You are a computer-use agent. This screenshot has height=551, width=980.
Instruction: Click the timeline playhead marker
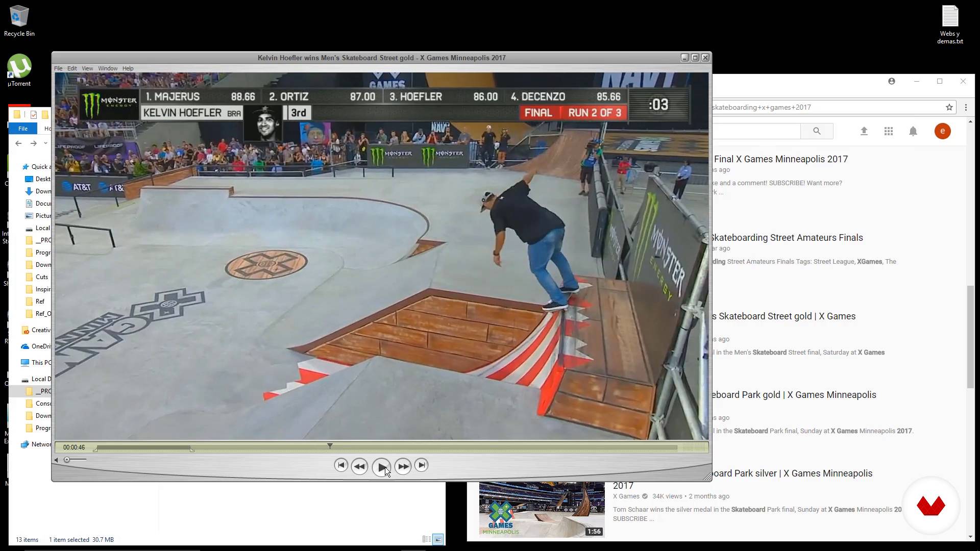point(330,446)
